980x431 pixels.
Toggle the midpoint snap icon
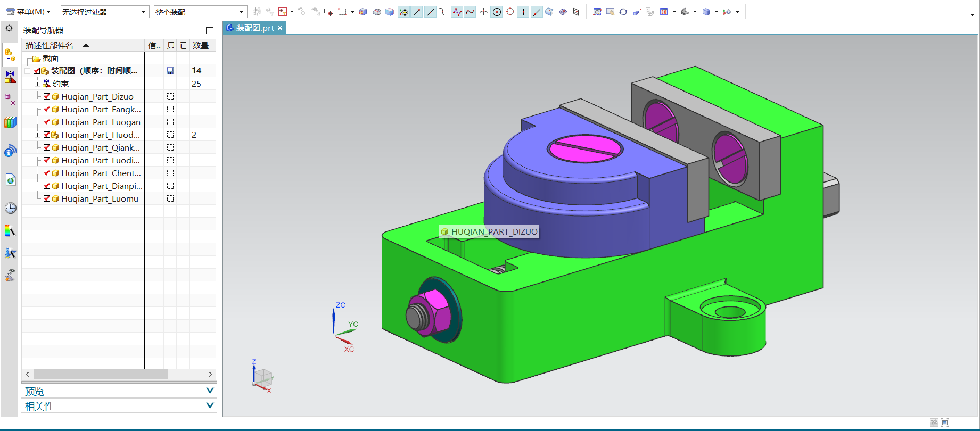(x=430, y=12)
